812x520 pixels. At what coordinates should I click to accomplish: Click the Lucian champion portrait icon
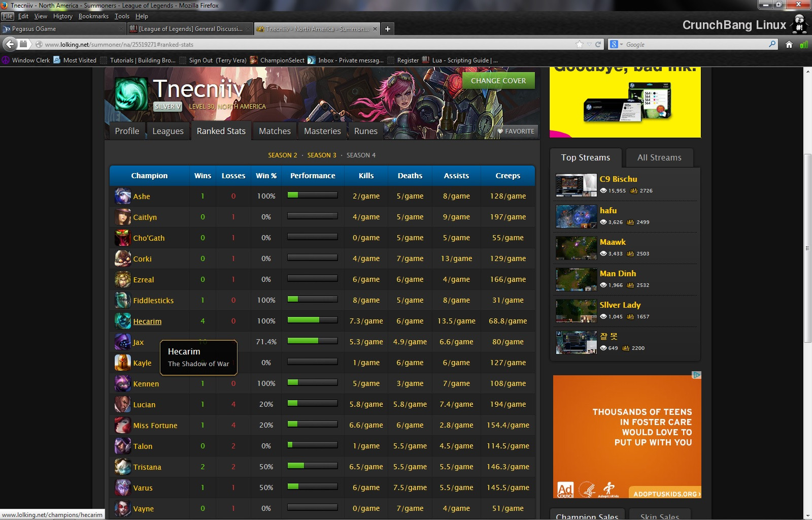click(123, 404)
